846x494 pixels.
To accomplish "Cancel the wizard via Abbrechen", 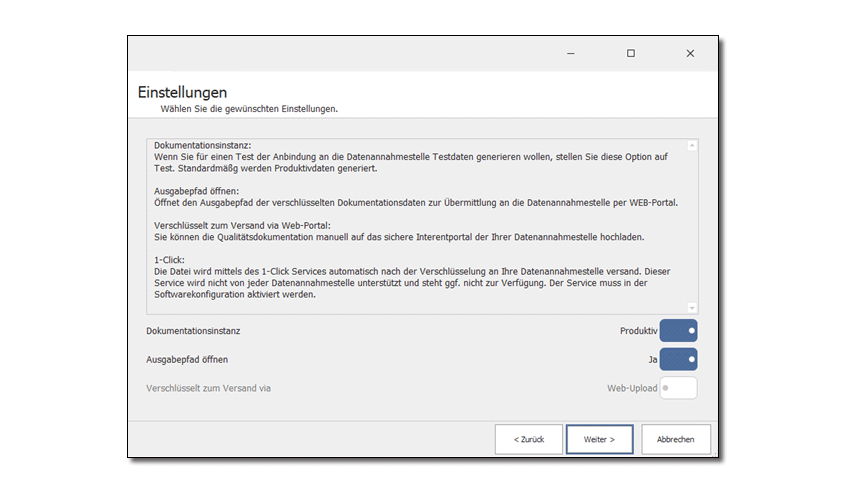I will 676,439.
